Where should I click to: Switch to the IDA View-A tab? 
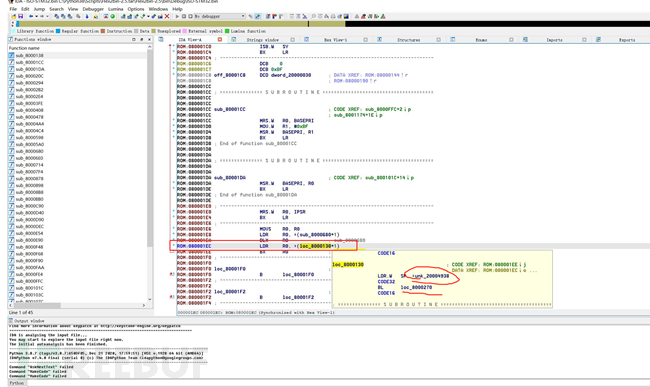189,40
